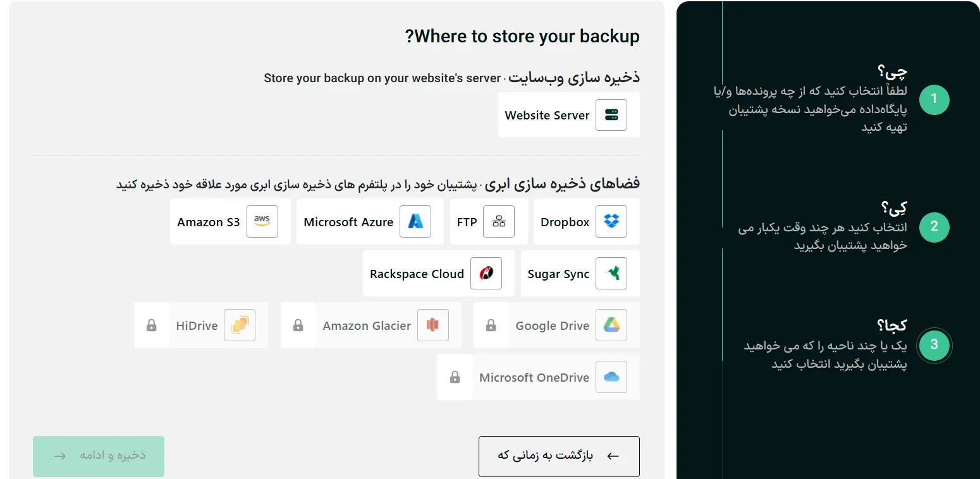Click the Amazon Glacier logo icon

[433, 325]
